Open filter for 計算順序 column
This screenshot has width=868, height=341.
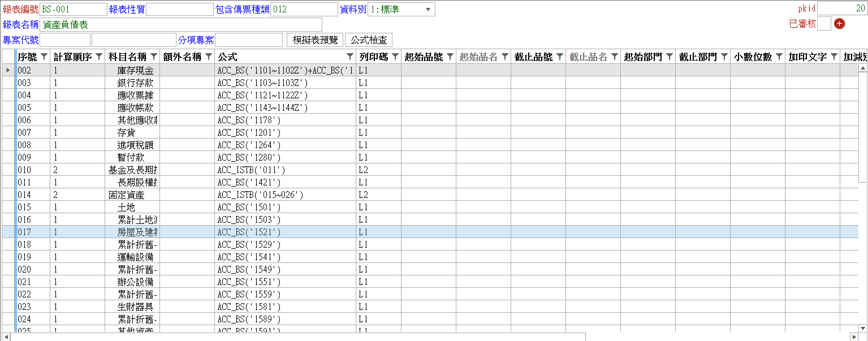[x=98, y=57]
